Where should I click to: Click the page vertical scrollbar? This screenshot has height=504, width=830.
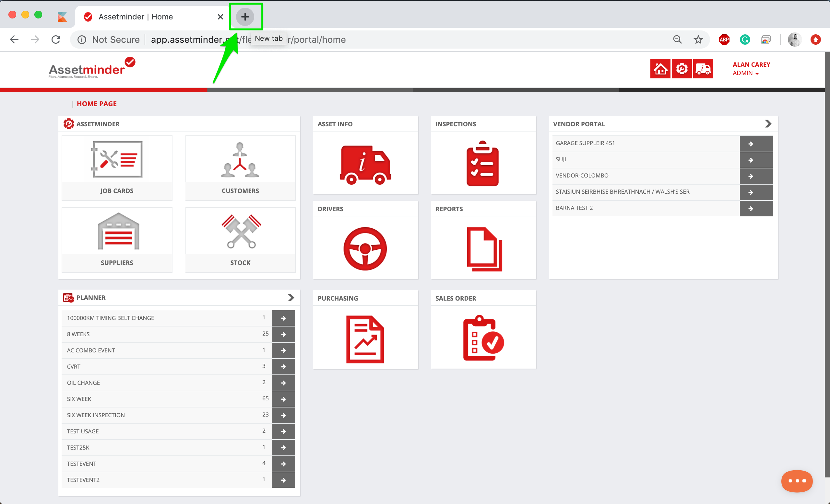[x=827, y=264]
